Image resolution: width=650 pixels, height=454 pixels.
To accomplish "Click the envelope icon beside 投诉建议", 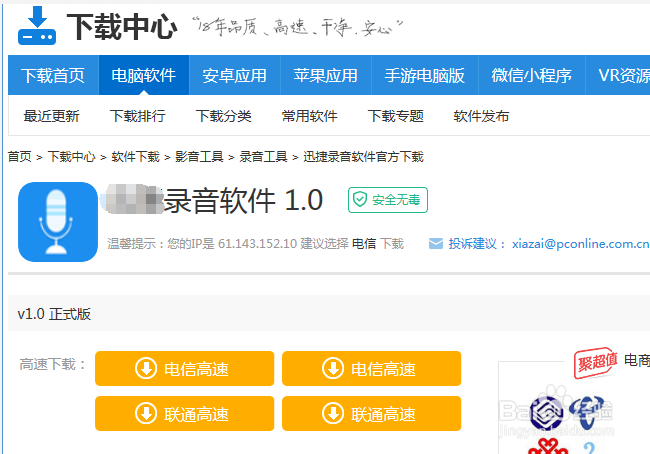I will pyautogui.click(x=436, y=243).
